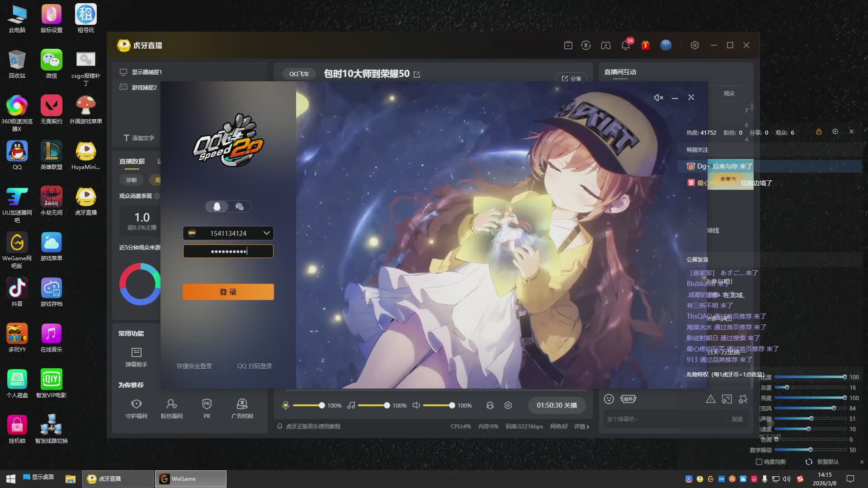Screen dimensions: 868x488
Task: Click the 01:50:30 关播 stop-stream button
Action: (557, 405)
